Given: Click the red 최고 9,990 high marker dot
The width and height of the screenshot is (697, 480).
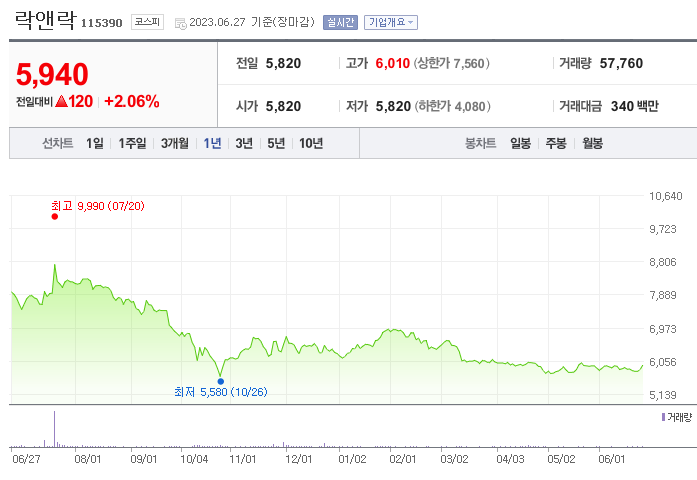Looking at the screenshot, I should point(55,216).
